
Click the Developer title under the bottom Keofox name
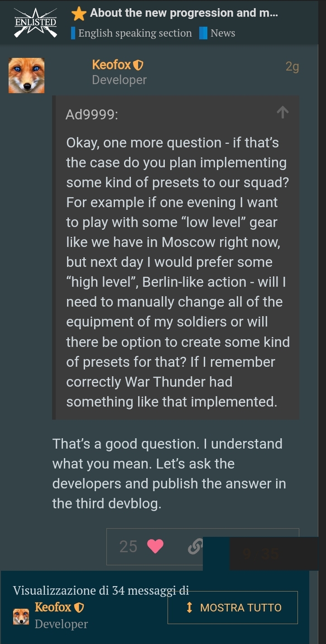coord(61,624)
